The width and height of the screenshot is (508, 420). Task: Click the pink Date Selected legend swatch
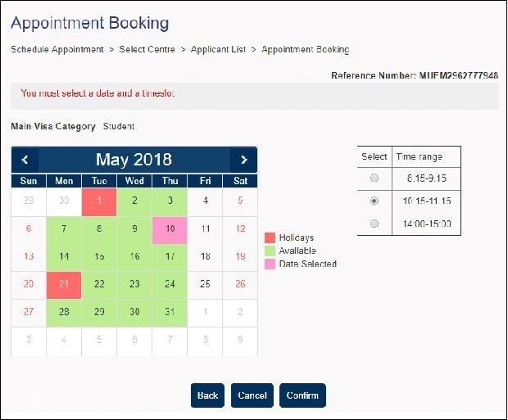click(269, 264)
